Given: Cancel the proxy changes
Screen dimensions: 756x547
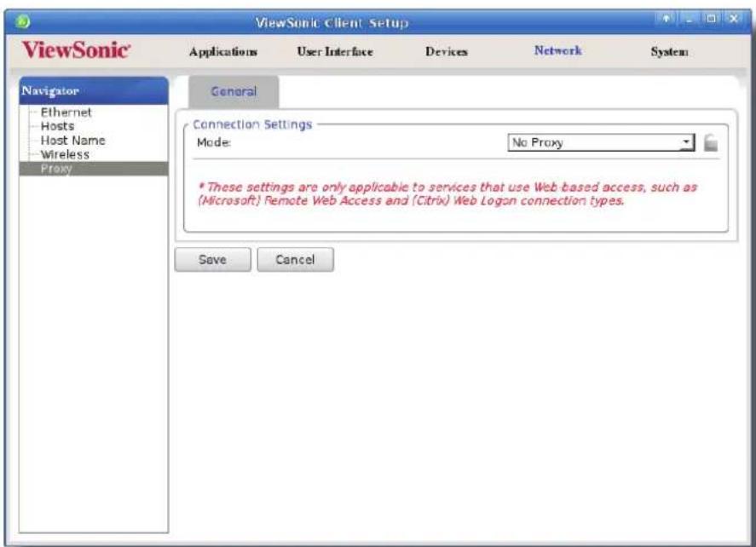Looking at the screenshot, I should pyautogui.click(x=295, y=260).
